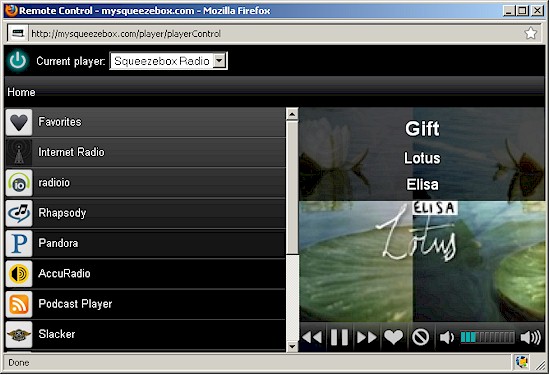Close the Firefox window
The width and height of the screenshot is (550, 375).
537,11
